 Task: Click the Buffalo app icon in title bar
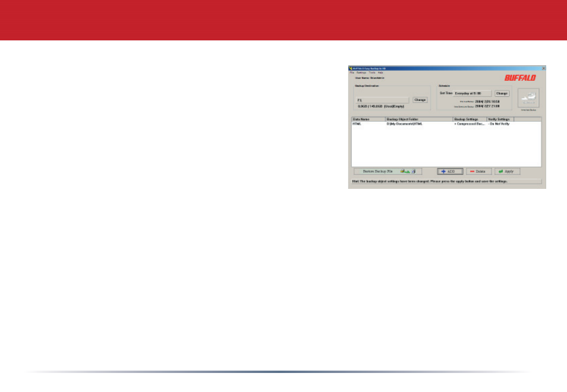351,68
